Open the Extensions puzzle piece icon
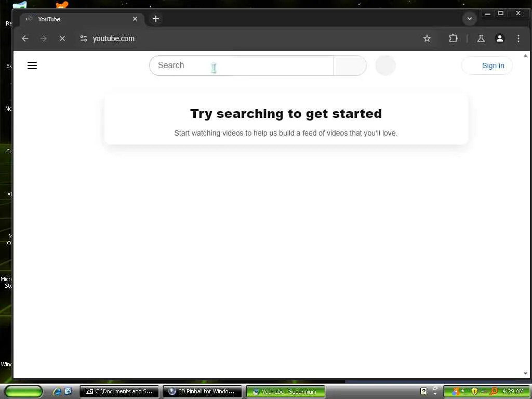Screen dimensions: 532x399 click(453, 38)
